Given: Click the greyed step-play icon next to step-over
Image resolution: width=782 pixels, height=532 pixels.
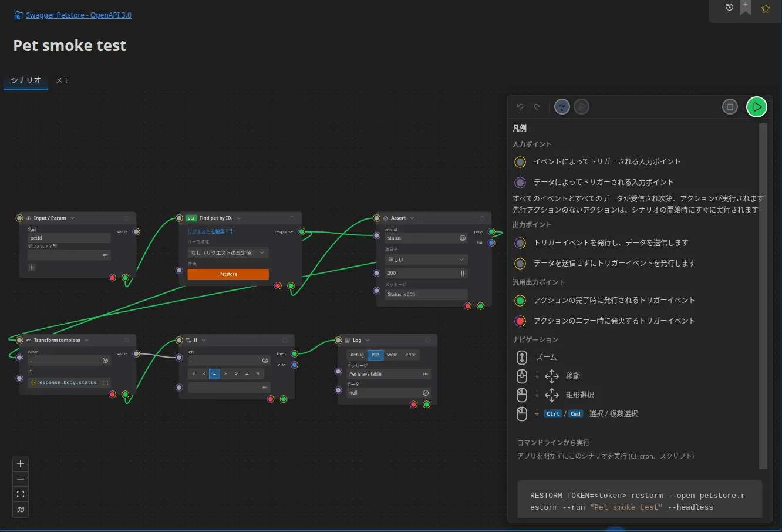Looking at the screenshot, I should click(x=581, y=107).
